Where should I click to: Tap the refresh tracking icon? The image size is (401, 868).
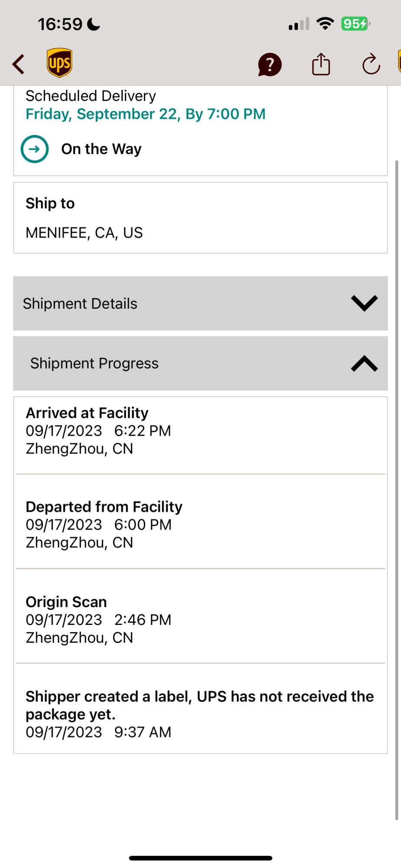click(371, 65)
